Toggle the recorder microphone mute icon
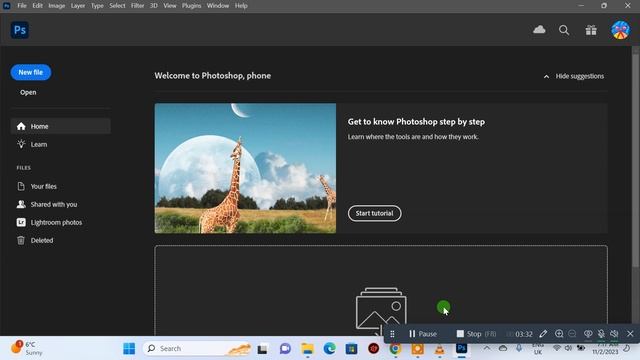Screen dimensions: 640x360 [x=601, y=334]
